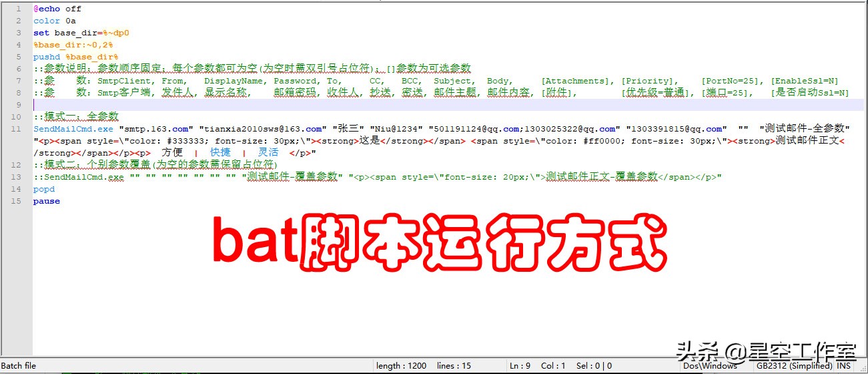
Task: Place cursor on "color 0a" line
Action: (55, 21)
